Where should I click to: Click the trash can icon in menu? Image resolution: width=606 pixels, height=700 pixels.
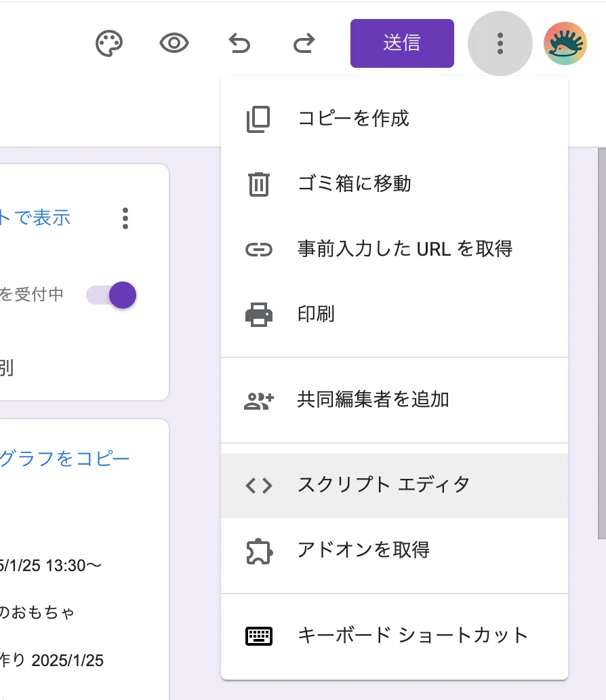(x=259, y=184)
